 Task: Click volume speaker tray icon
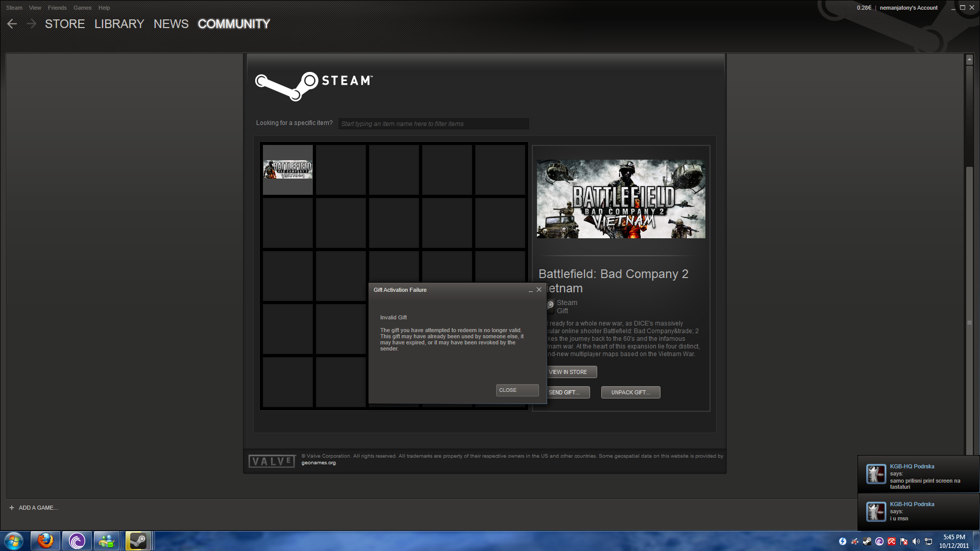(x=916, y=541)
